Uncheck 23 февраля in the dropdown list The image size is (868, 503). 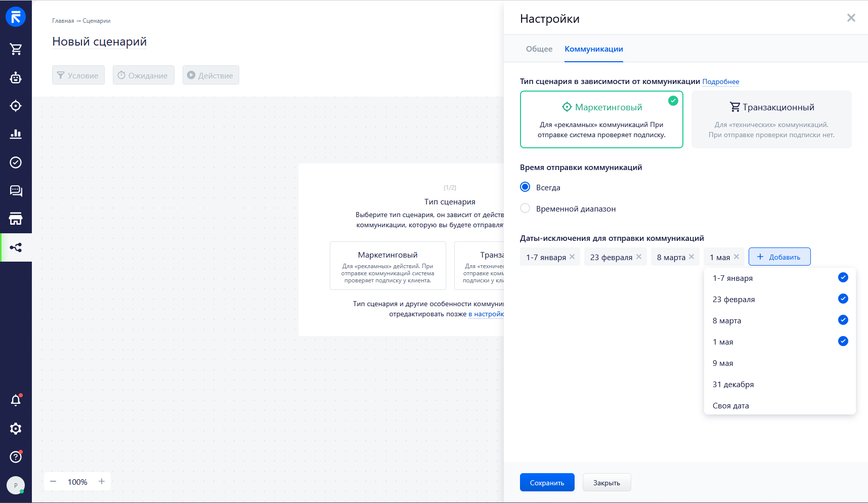[x=843, y=299]
